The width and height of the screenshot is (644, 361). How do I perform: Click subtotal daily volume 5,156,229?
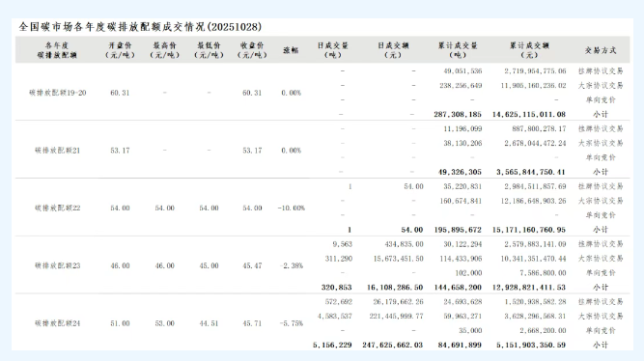pos(332,345)
